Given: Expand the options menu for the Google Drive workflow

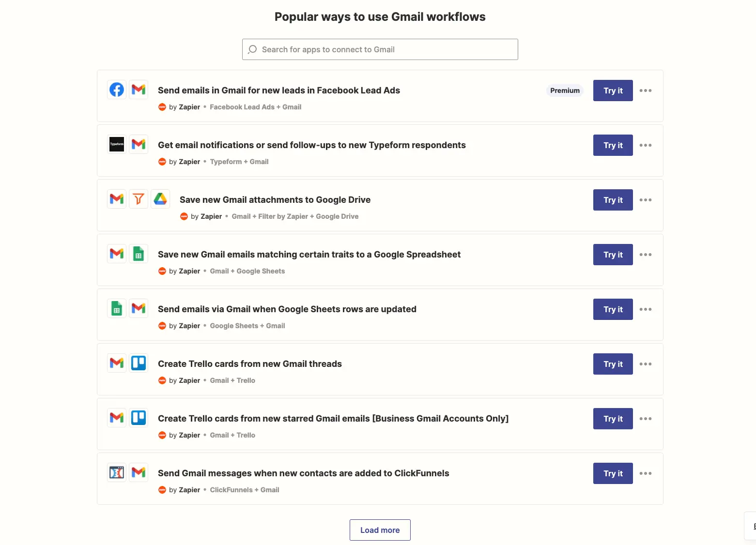Looking at the screenshot, I should pos(646,200).
